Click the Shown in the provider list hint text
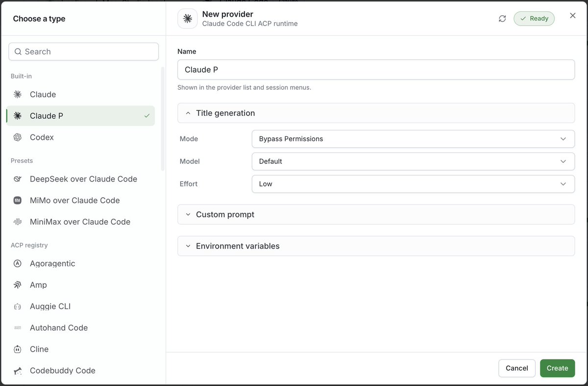The width and height of the screenshot is (588, 386). tap(245, 88)
